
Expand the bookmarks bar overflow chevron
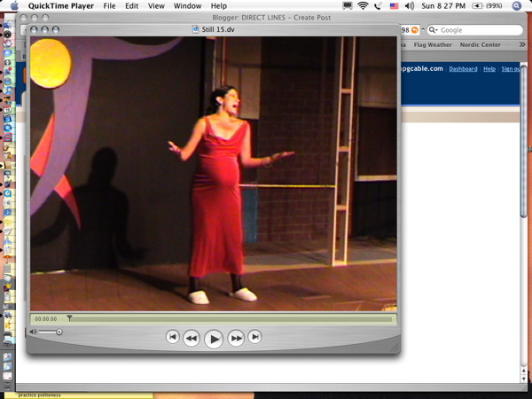pyautogui.click(x=522, y=44)
